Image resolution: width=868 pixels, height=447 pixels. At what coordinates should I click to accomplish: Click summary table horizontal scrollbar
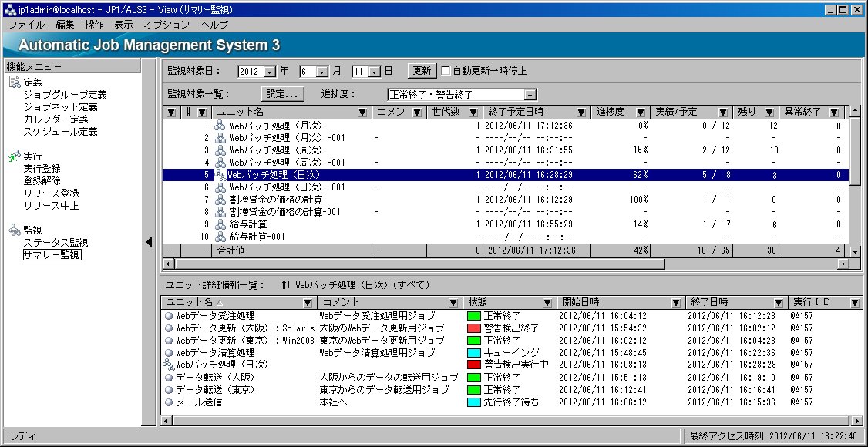[419, 264]
